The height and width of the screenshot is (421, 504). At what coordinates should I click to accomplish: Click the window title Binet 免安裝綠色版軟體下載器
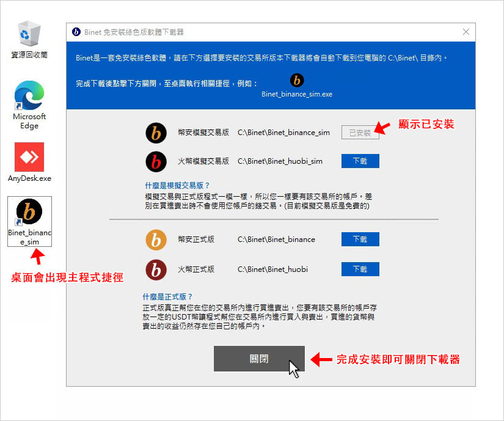134,32
